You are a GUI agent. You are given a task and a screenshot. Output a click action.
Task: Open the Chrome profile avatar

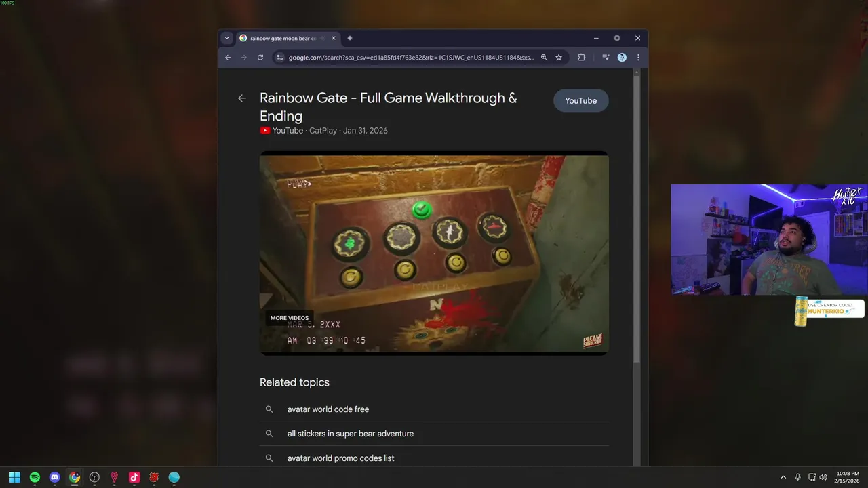[622, 58]
